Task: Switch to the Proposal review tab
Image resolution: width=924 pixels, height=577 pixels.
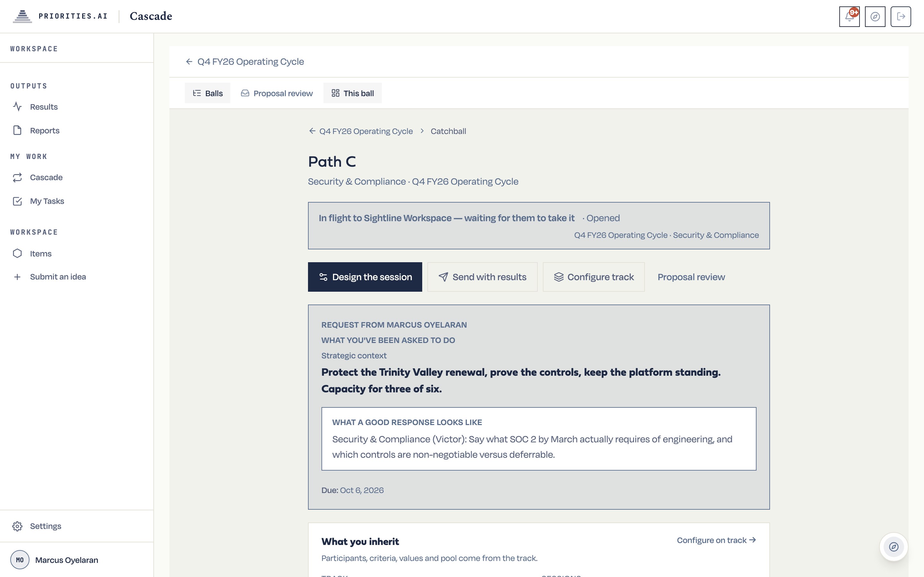Action: [x=277, y=93]
